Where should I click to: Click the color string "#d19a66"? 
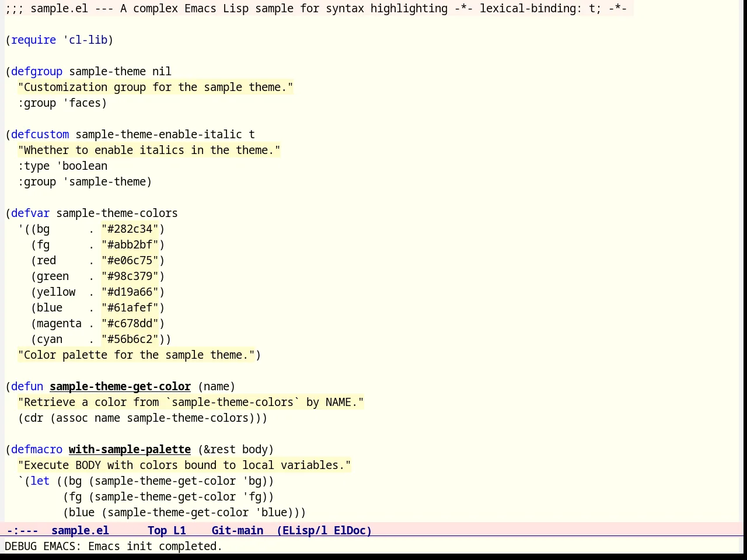tap(130, 292)
